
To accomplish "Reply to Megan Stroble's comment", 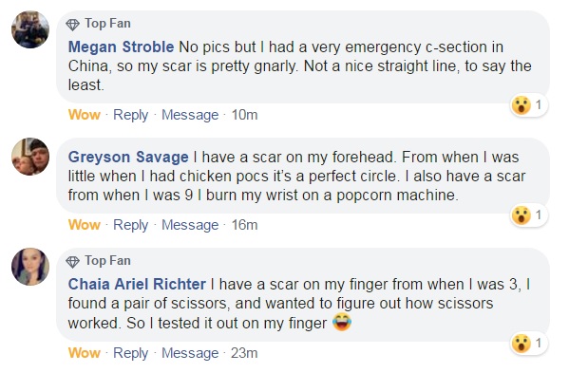I will [x=130, y=115].
